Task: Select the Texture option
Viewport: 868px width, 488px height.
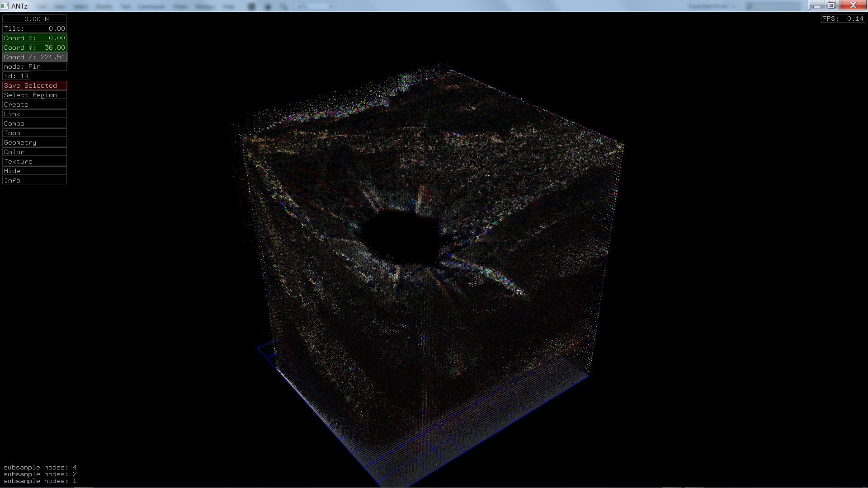Action: click(34, 161)
